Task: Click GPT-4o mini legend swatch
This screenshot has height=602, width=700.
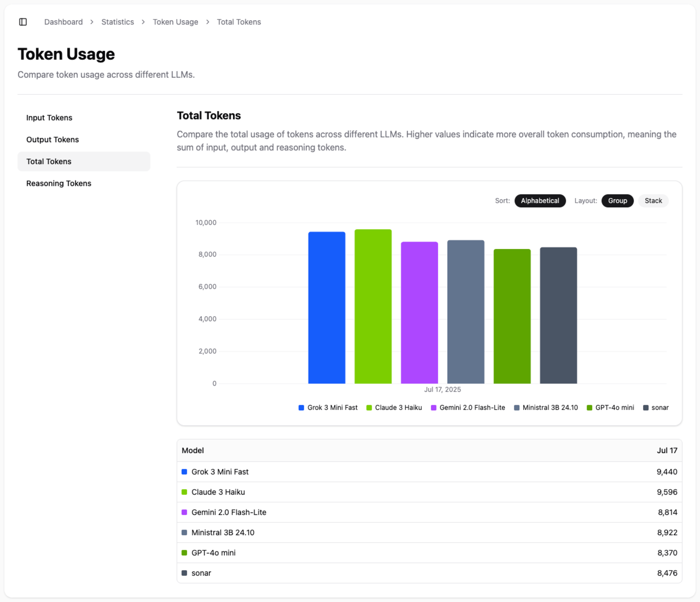Action: tap(589, 408)
